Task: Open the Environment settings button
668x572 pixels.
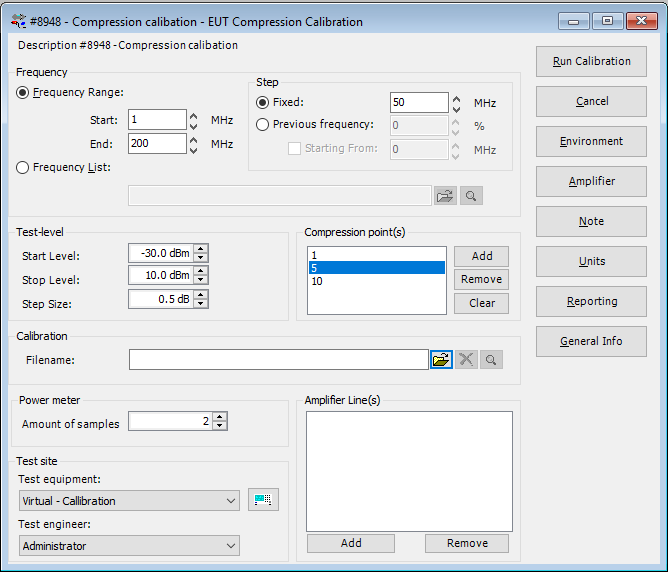Action: (x=591, y=141)
